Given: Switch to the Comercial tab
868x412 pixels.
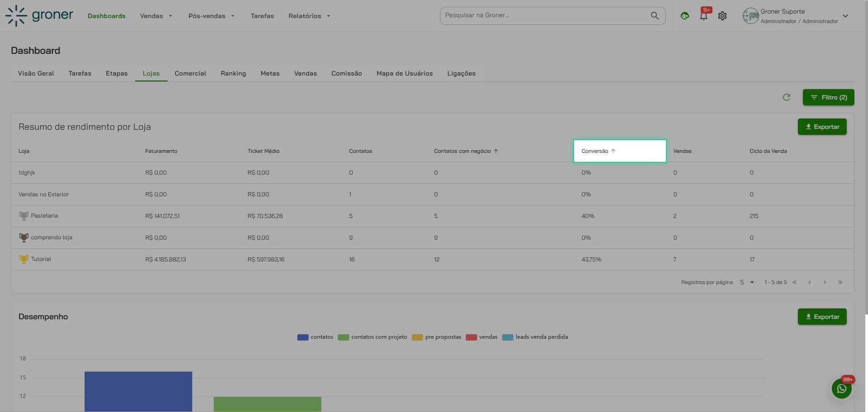Looking at the screenshot, I should (190, 73).
